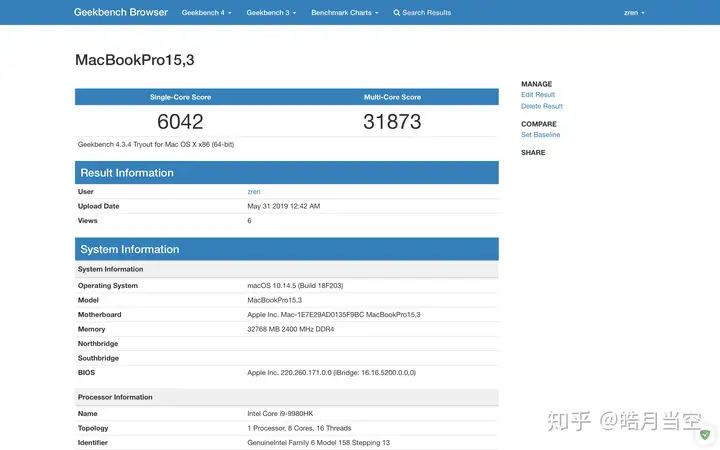
Task: Click the Single-Core Score header
Action: 180,97
